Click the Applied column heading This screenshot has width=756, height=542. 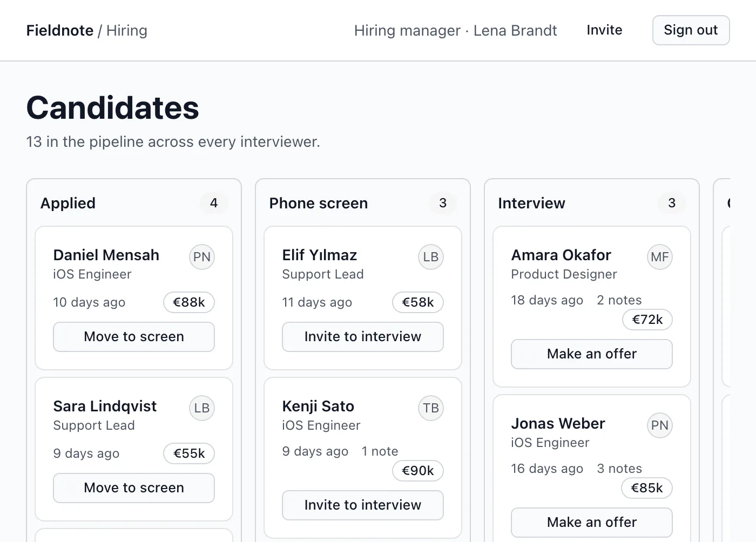pyautogui.click(x=68, y=203)
